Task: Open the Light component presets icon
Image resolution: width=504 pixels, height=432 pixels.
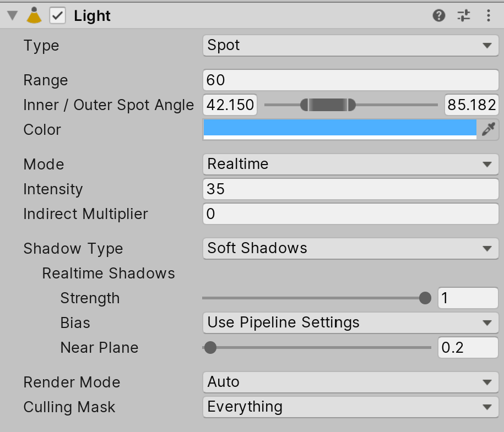Action: [x=464, y=16]
